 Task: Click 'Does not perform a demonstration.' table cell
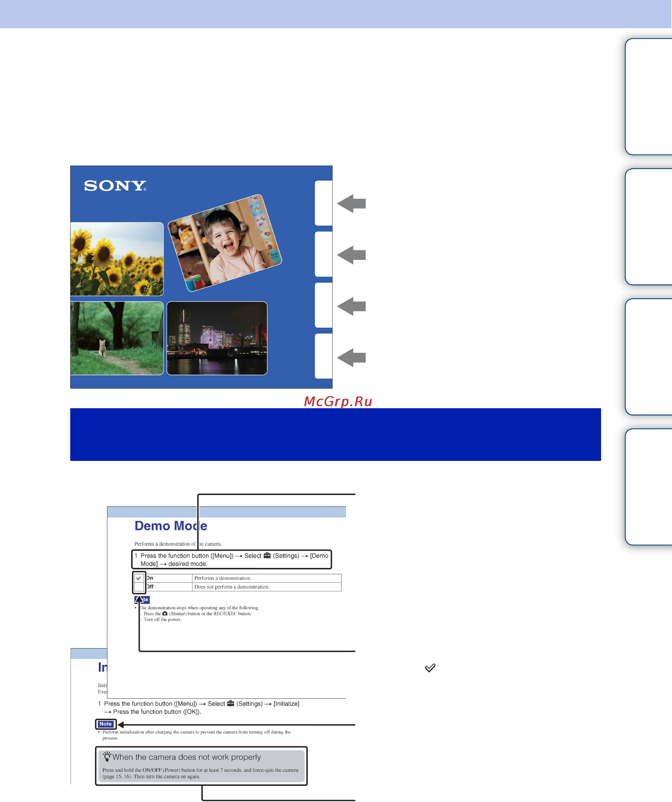pyautogui.click(x=267, y=587)
